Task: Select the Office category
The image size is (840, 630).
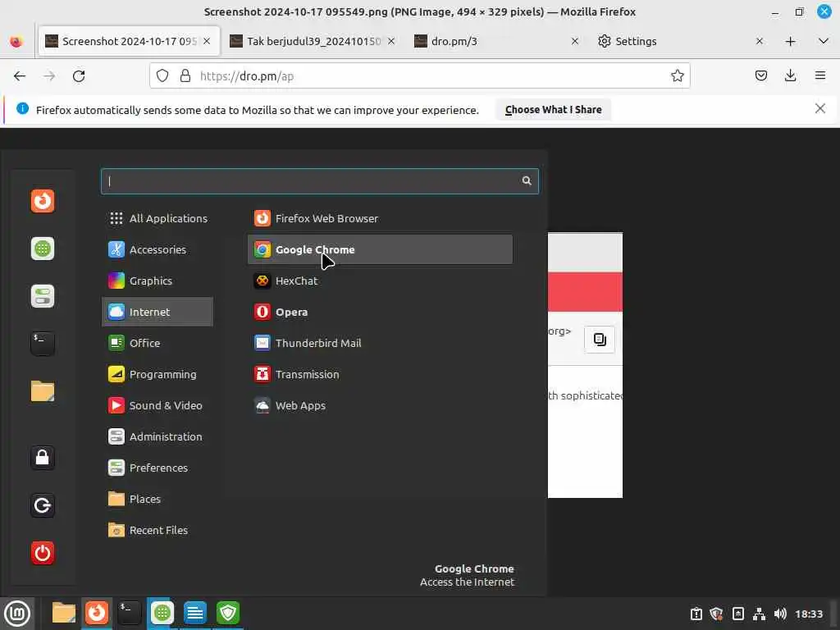Action: point(157,343)
